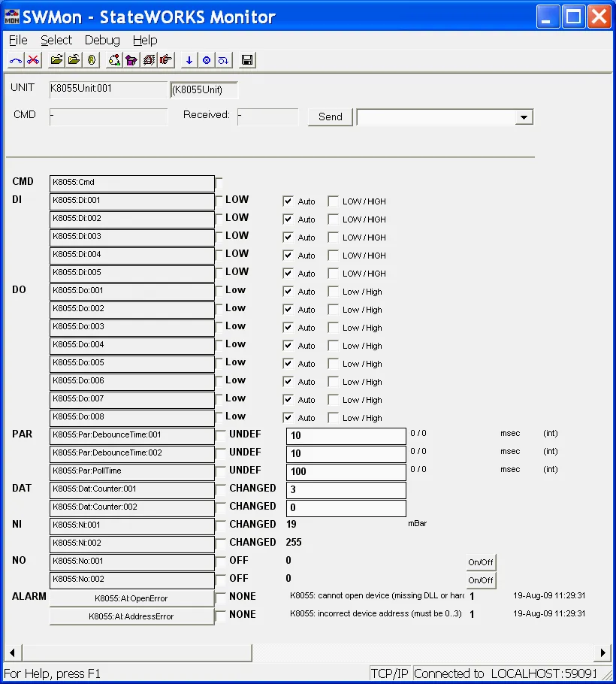Uncheck Auto for K8055:Di:001
Image resolution: width=616 pixels, height=684 pixels.
tap(288, 201)
